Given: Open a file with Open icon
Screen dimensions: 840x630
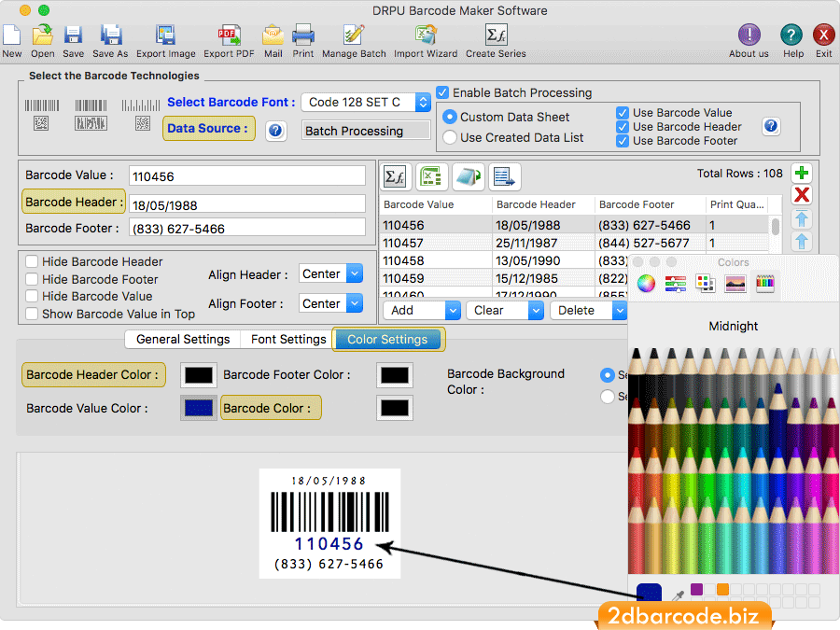Looking at the screenshot, I should [42, 35].
